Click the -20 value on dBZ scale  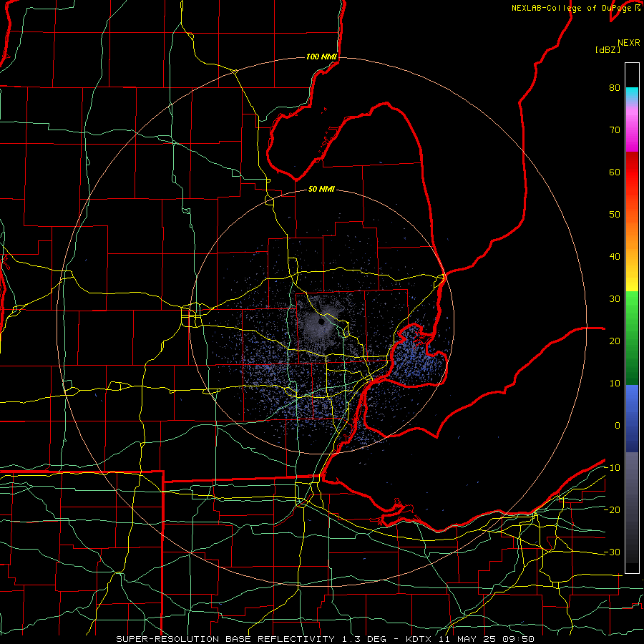612,509
